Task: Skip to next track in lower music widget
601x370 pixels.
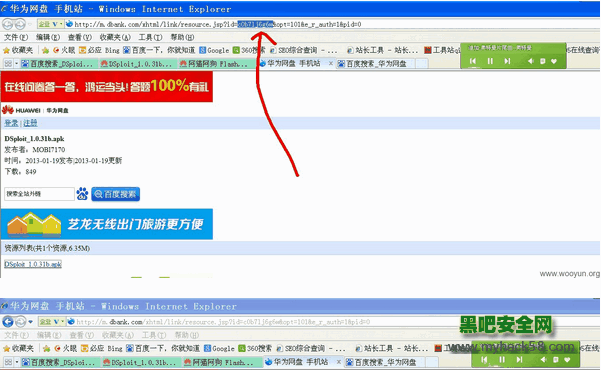Action: (519, 360)
